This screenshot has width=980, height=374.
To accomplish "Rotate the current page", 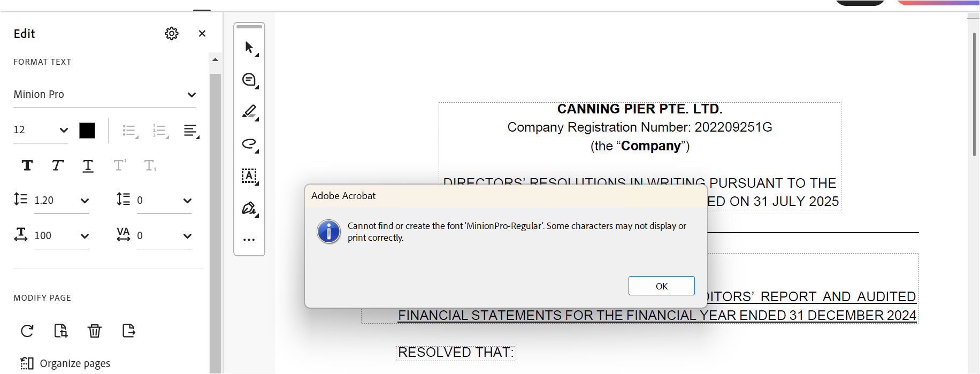I will tap(27, 331).
